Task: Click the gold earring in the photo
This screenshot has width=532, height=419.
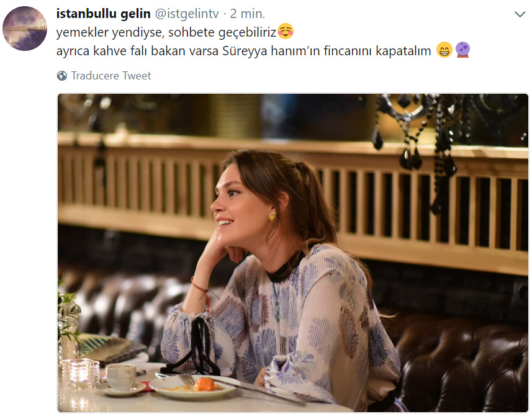Action: [272, 216]
